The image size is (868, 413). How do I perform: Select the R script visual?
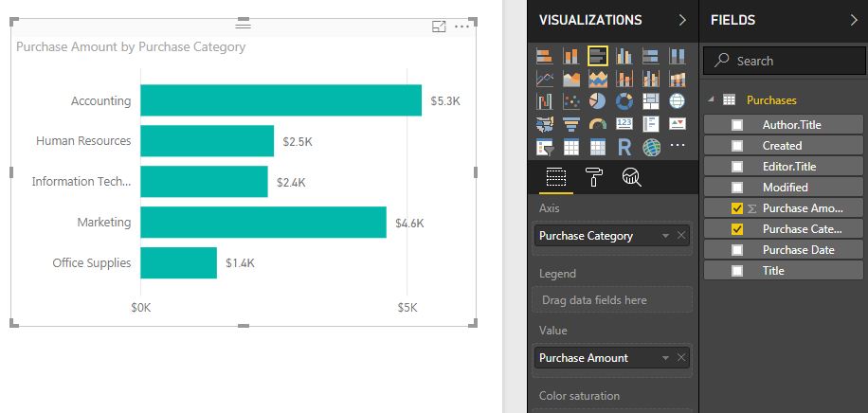tap(624, 147)
